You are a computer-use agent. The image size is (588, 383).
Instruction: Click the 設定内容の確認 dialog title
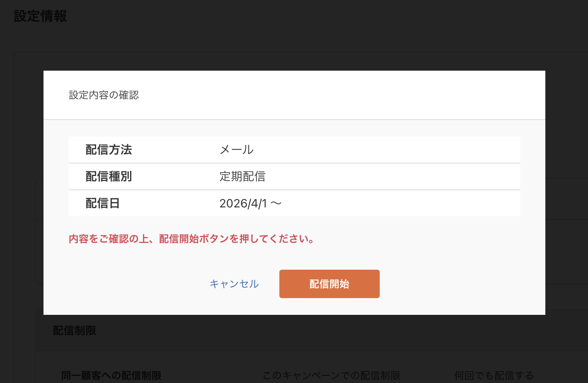104,95
